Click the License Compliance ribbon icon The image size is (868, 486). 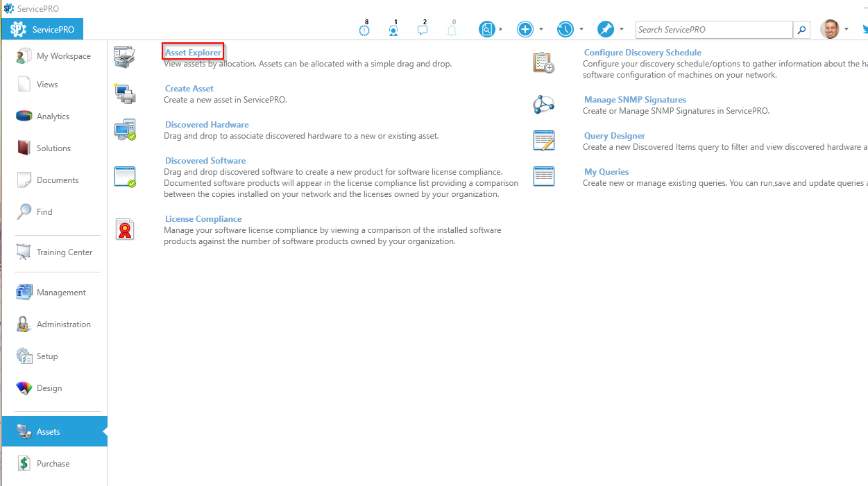125,227
